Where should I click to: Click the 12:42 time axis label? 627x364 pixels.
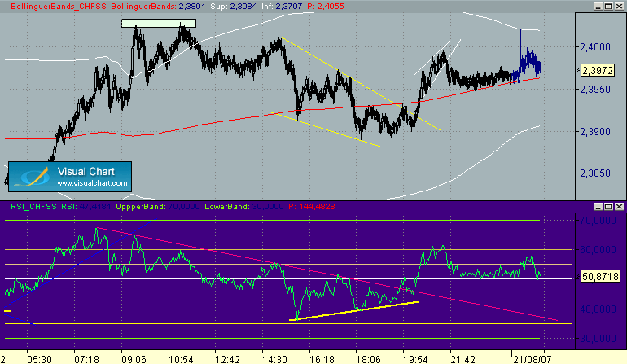tap(227, 360)
